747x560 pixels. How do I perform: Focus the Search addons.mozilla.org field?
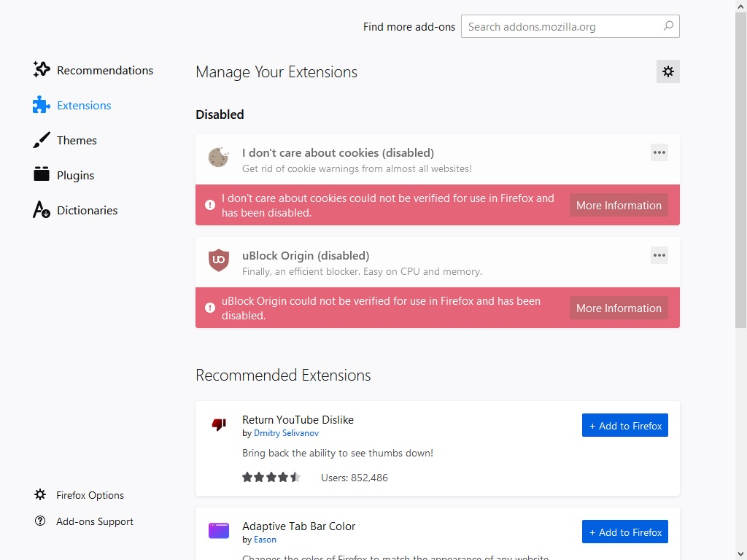570,26
